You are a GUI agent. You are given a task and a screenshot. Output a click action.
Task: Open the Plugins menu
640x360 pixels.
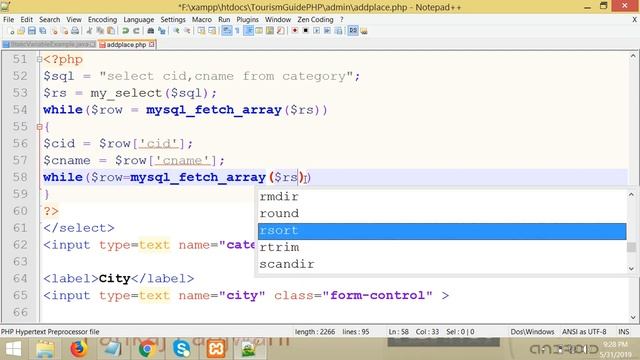(x=247, y=20)
